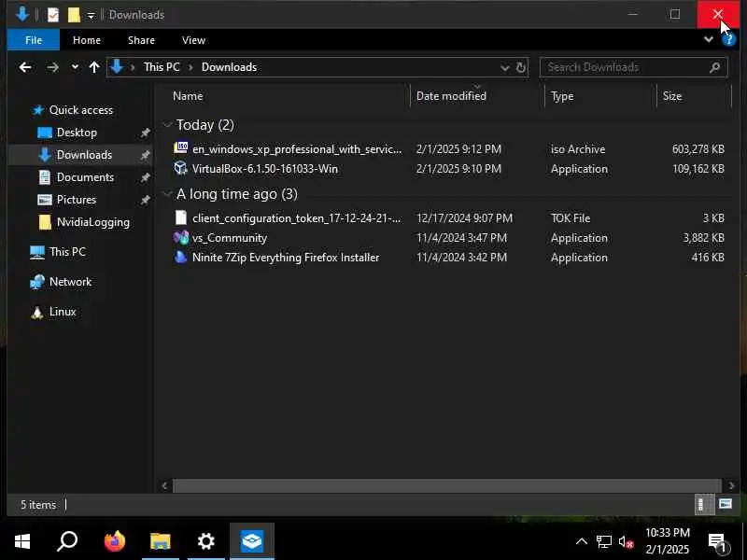Launch Firefox from the taskbar
This screenshot has width=747, height=560.
point(114,541)
